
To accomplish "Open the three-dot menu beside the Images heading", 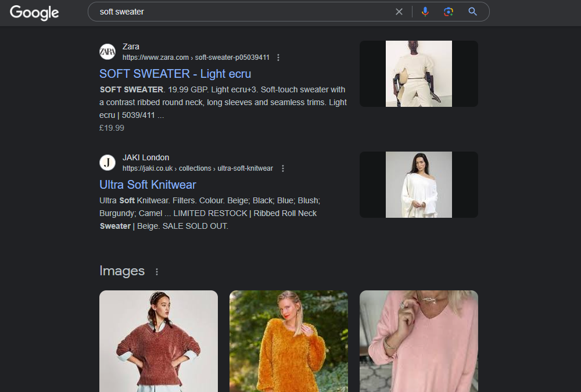I will coord(156,272).
